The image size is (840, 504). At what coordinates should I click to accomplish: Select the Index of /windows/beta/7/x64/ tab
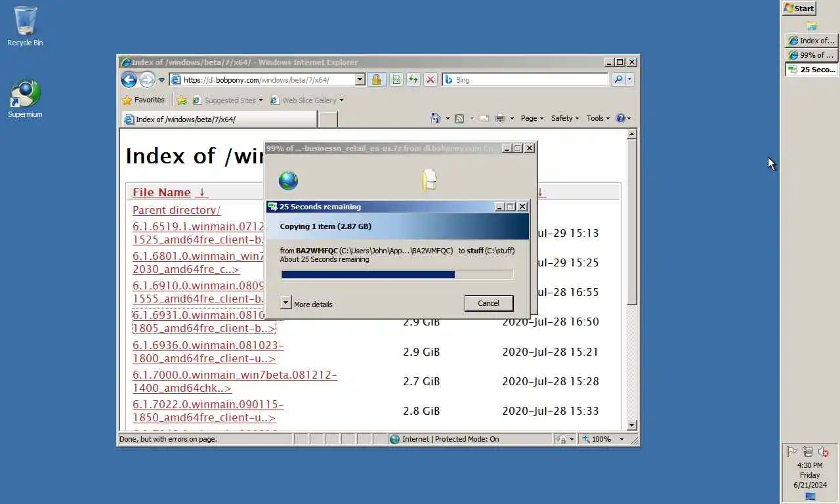pyautogui.click(x=219, y=119)
